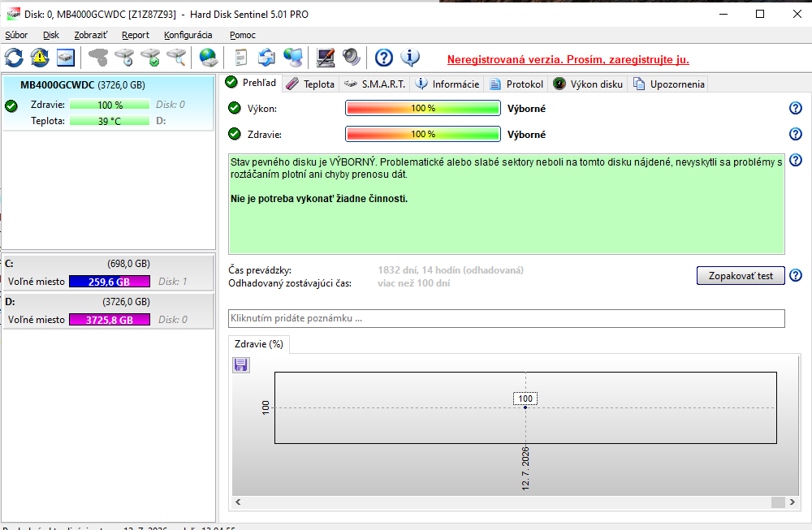Image resolution: width=812 pixels, height=530 pixels.
Task: Click green check icon beside MB4000GCWDC health
Action: (11, 106)
